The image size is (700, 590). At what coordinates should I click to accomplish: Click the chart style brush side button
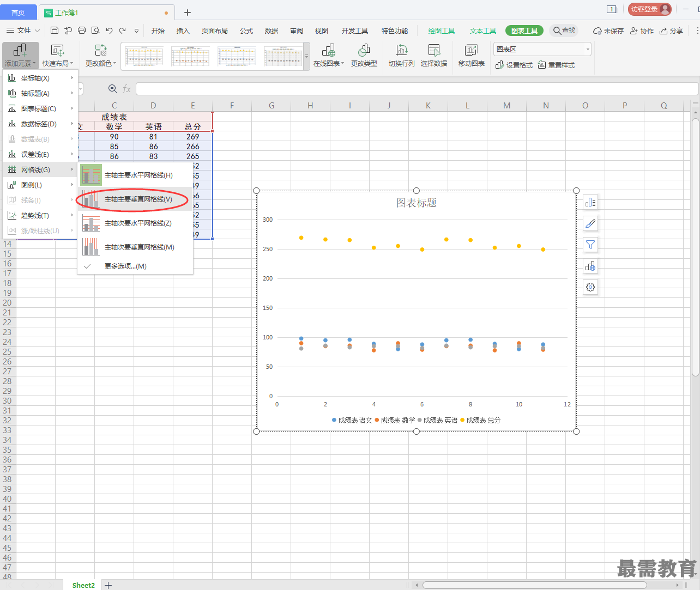590,223
